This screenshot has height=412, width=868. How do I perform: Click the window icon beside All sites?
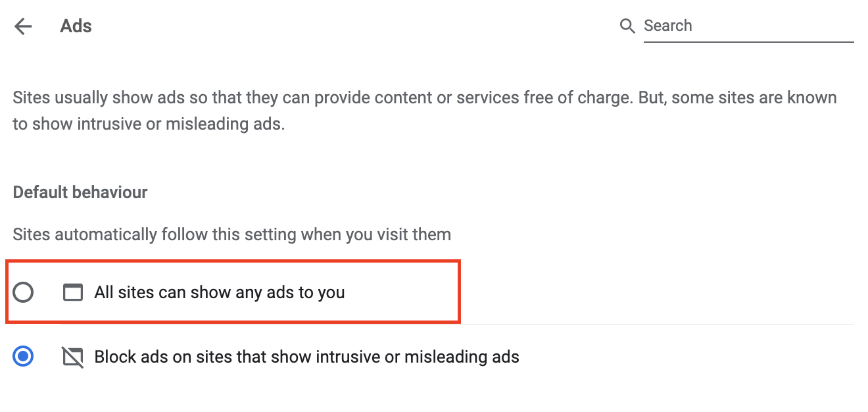point(73,292)
